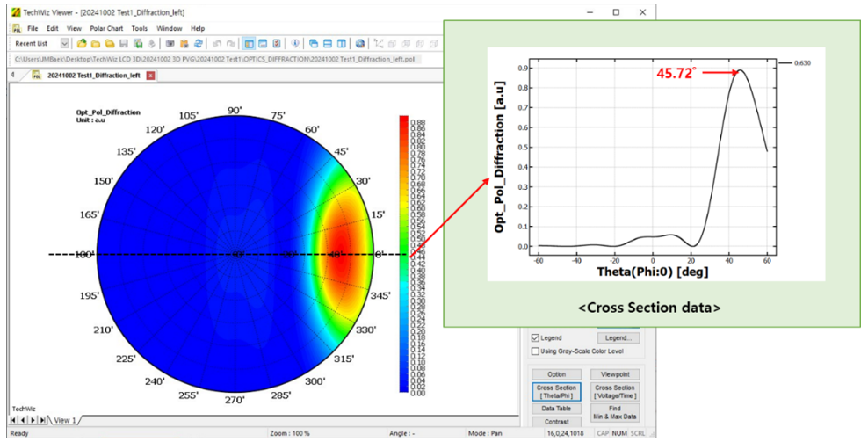Uncheck the Legend checkbox
The image size is (868, 442).
(536, 337)
